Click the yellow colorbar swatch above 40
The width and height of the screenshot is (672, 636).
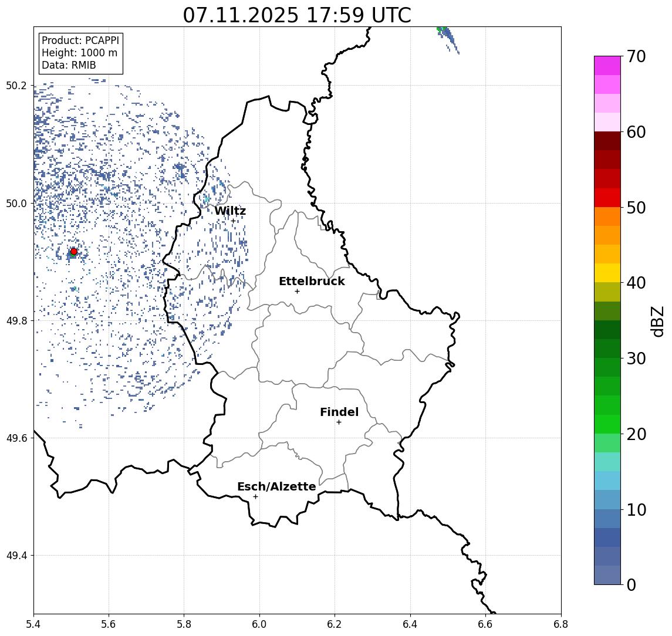click(607, 273)
